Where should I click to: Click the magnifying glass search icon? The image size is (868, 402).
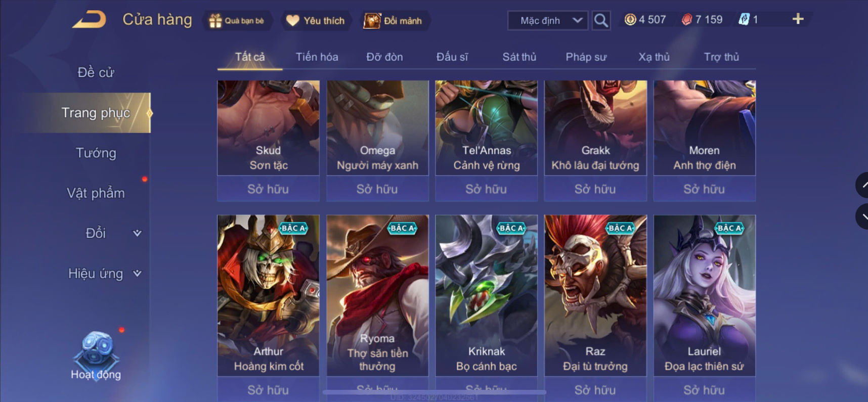(x=601, y=20)
